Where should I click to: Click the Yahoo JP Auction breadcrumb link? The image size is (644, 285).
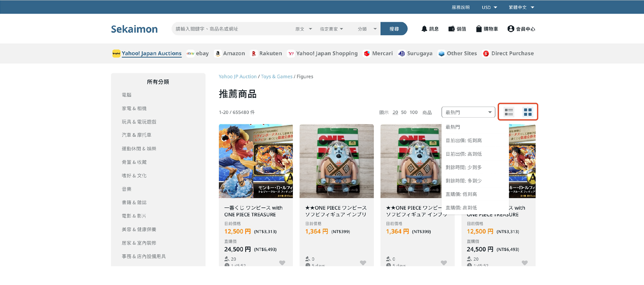[x=237, y=76]
